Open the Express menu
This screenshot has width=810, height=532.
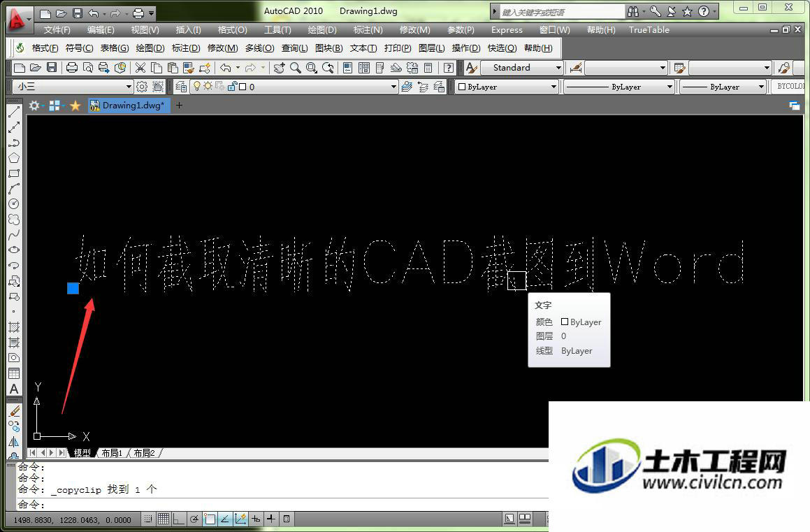pos(507,30)
